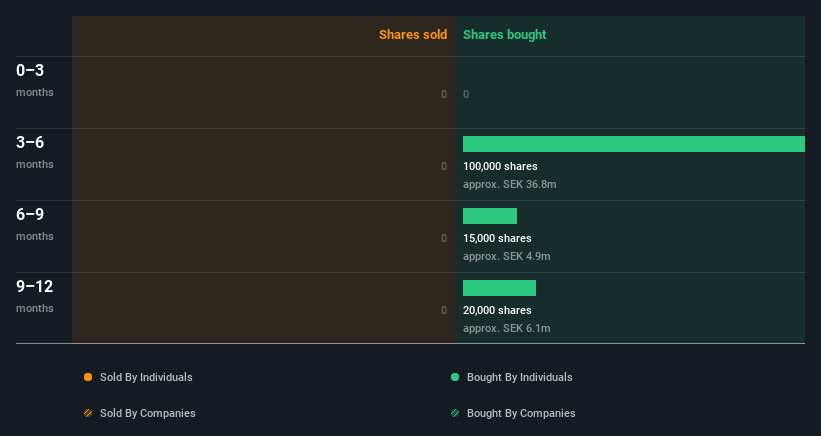This screenshot has height=436, width=821.
Task: Click the shares sold 0 in 9–12 months row
Action: pos(444,310)
